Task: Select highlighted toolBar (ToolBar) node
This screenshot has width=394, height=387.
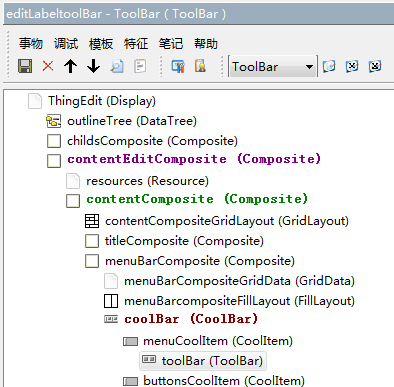Action: 212,361
